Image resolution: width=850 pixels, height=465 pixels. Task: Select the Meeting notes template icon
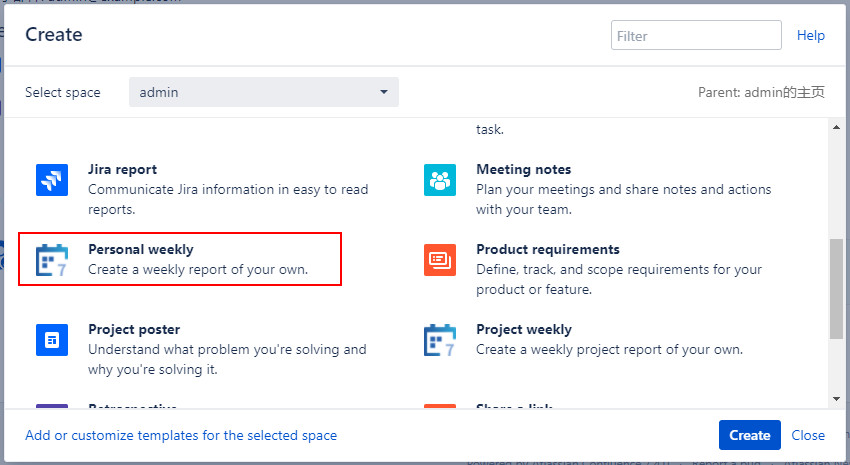coord(440,180)
